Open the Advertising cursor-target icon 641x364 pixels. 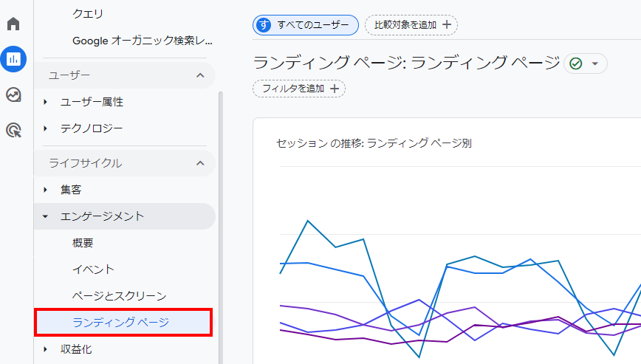point(13,131)
